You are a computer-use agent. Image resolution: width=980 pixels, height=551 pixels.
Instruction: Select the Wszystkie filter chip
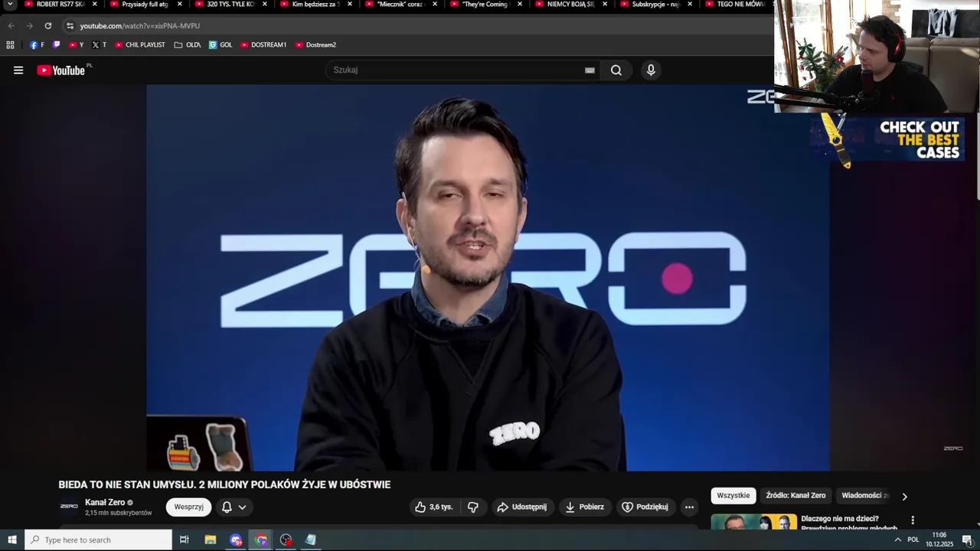coord(733,496)
